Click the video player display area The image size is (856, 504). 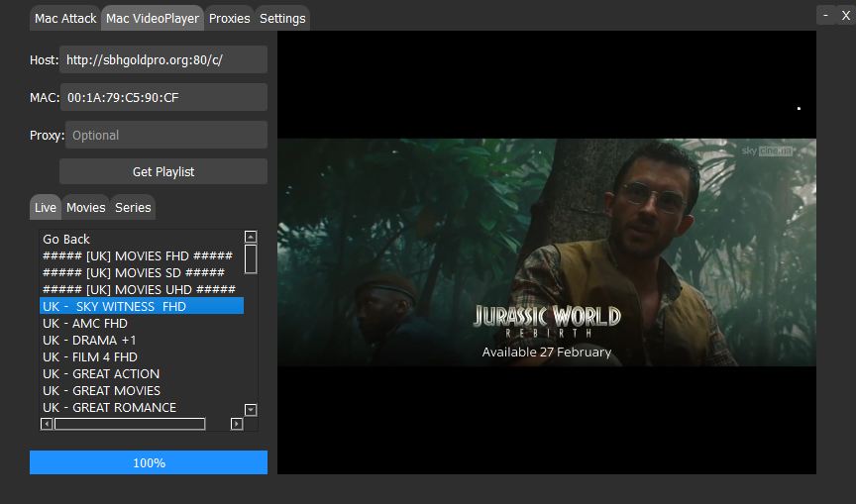(547, 252)
